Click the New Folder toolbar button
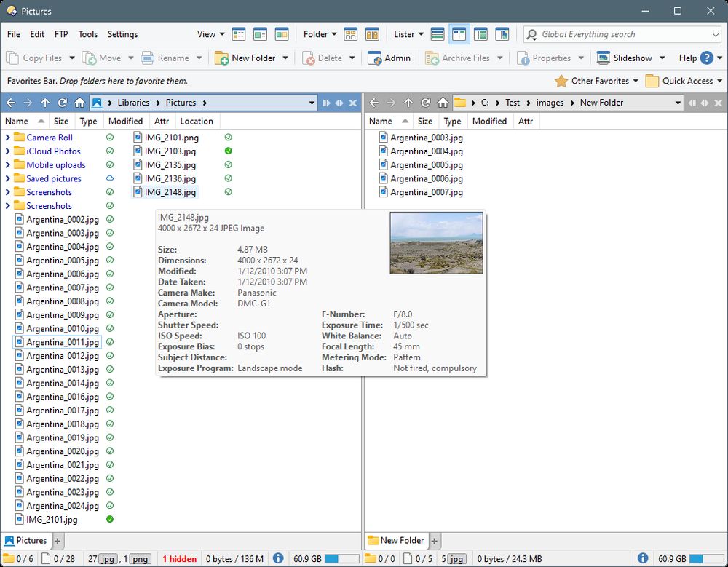This screenshot has width=728, height=567. click(x=245, y=58)
